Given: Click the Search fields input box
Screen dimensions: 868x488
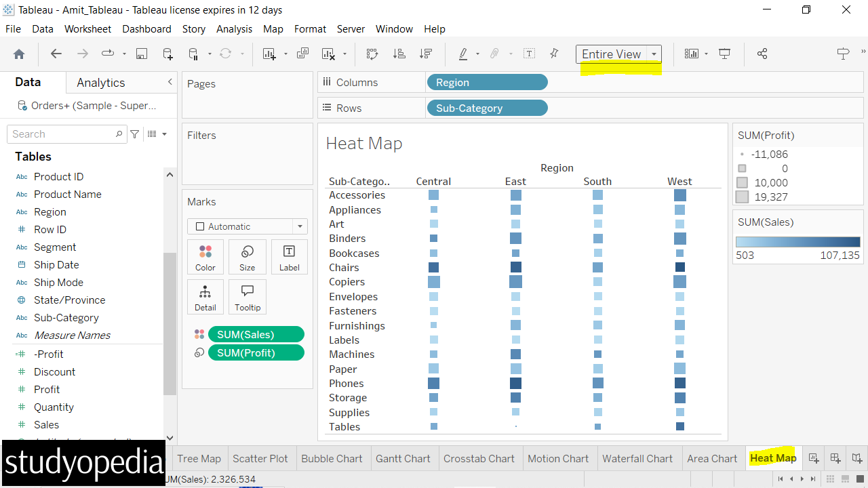Looking at the screenshot, I should click(x=66, y=134).
